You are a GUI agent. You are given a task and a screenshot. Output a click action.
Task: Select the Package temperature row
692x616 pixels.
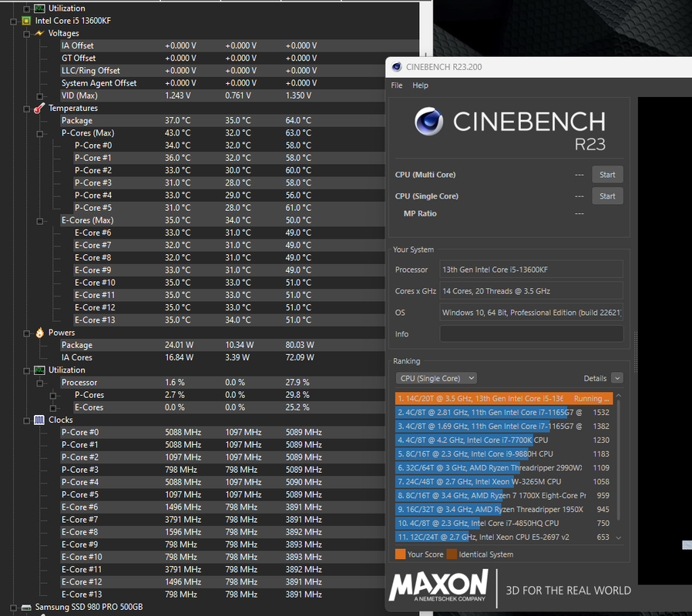click(x=223, y=121)
